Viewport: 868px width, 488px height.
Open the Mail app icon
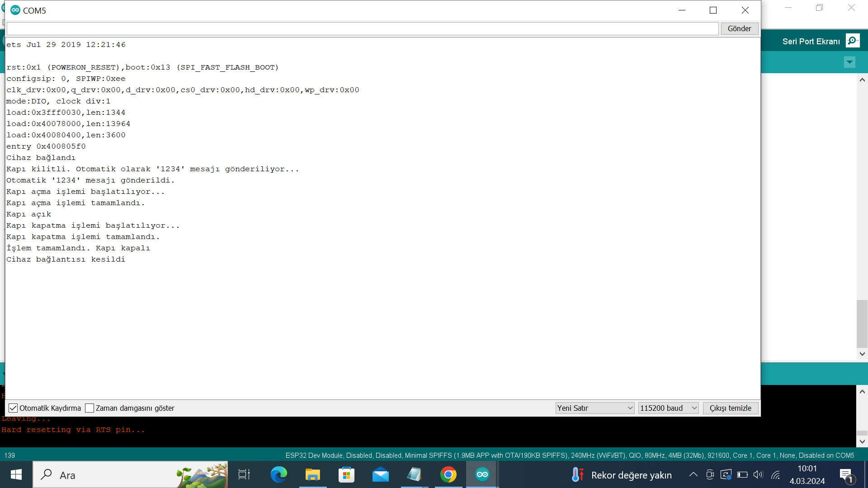pos(380,475)
